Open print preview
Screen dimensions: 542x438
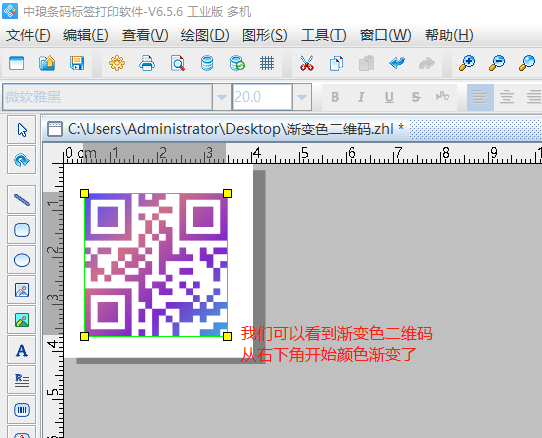pos(177,63)
